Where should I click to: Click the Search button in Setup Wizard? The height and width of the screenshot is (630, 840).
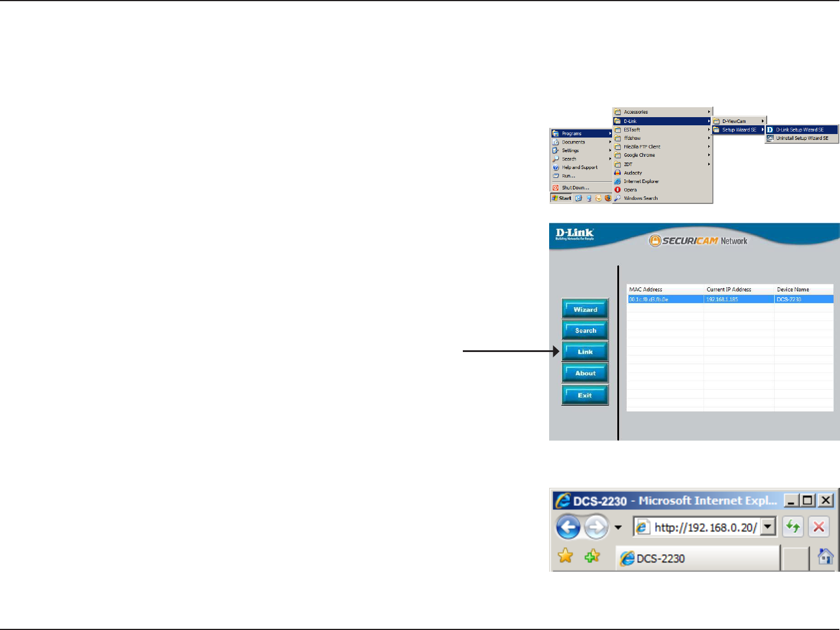pyautogui.click(x=585, y=330)
